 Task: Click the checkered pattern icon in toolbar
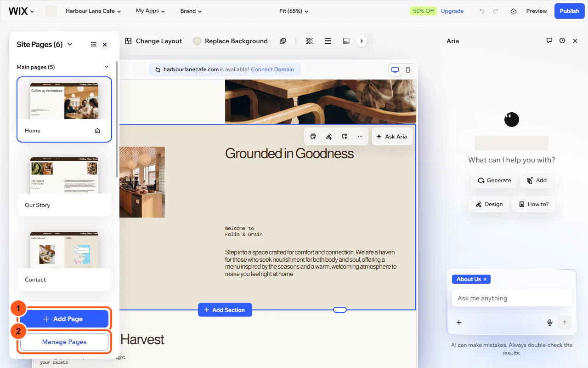pos(310,41)
